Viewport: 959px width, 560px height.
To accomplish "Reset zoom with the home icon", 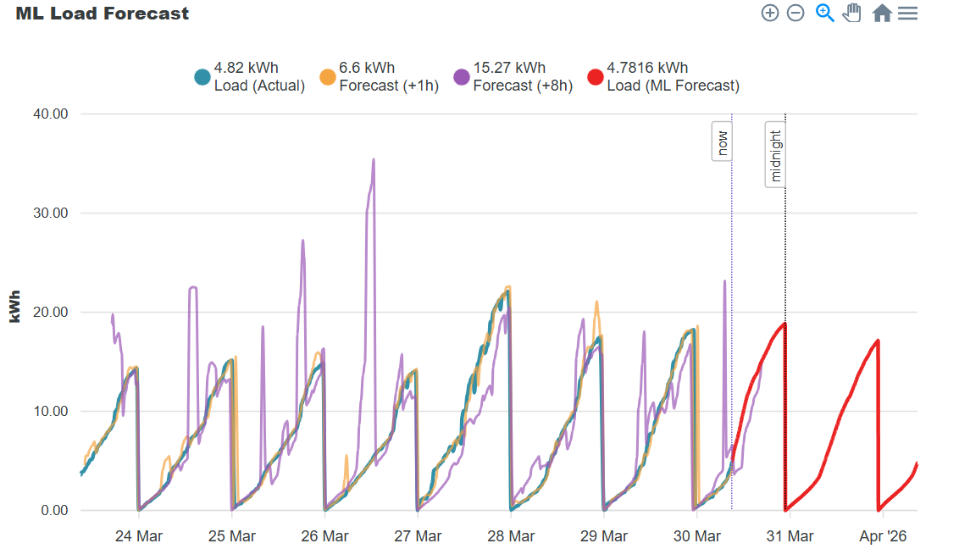I will tap(881, 13).
